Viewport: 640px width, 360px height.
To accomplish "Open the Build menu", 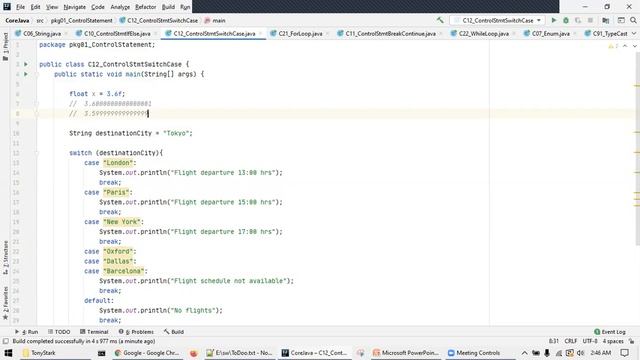I will click(168, 7).
